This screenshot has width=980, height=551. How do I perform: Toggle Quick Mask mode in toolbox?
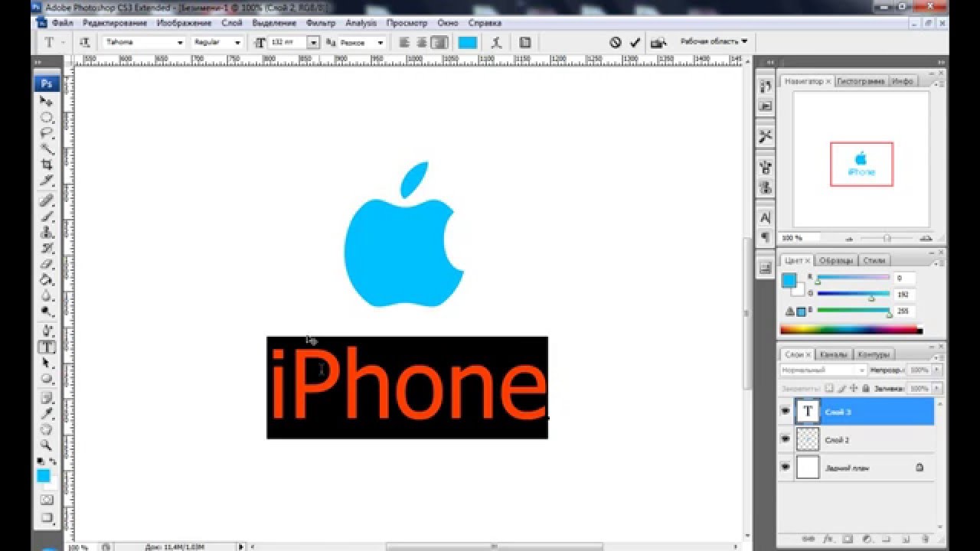pos(47,500)
